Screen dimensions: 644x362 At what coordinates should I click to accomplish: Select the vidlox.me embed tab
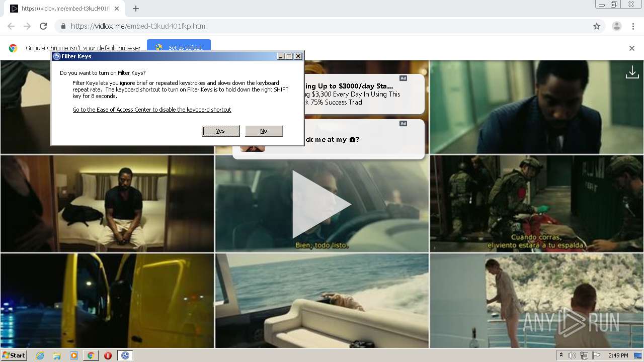65,9
